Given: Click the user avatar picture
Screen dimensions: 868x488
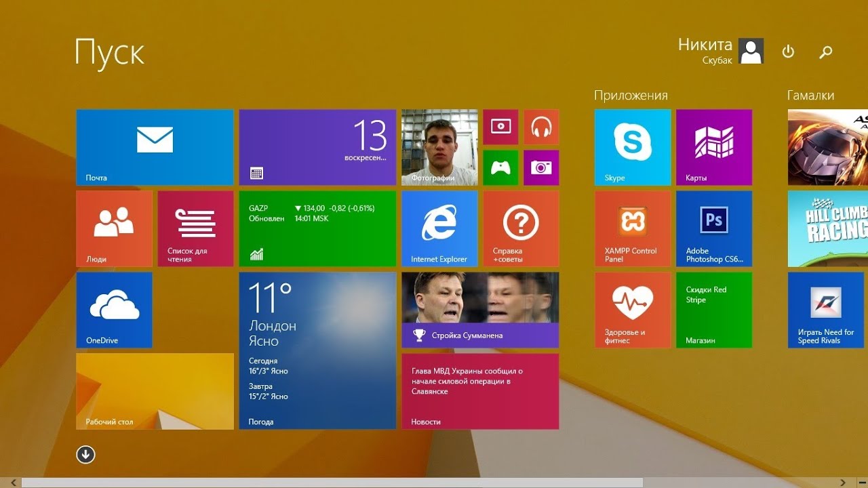Looking at the screenshot, I should 751,51.
